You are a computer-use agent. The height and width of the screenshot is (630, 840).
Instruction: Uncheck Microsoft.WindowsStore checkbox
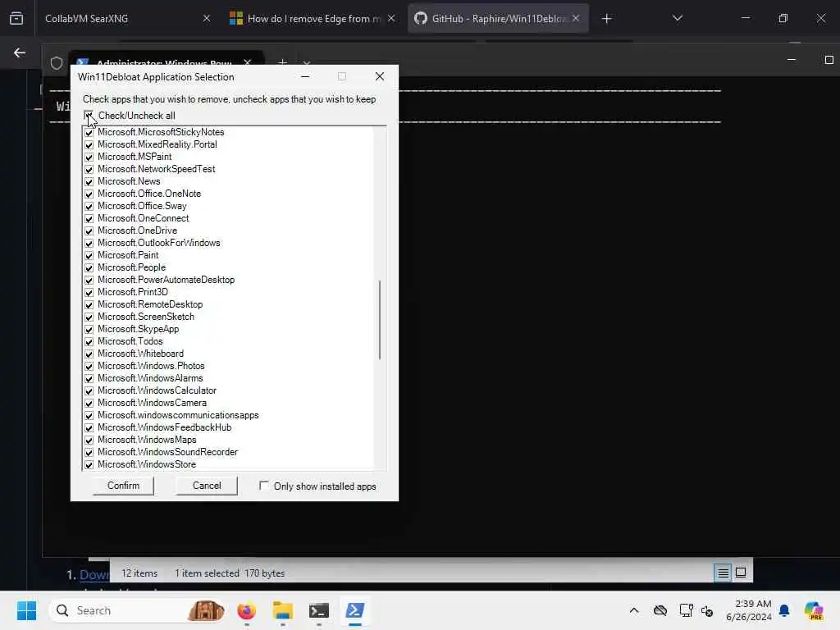coord(89,465)
